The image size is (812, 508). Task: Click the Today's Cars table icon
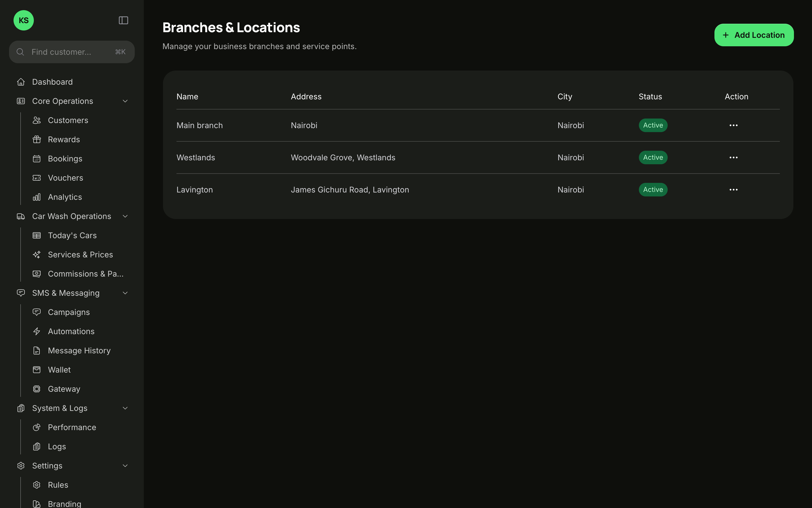pos(37,236)
